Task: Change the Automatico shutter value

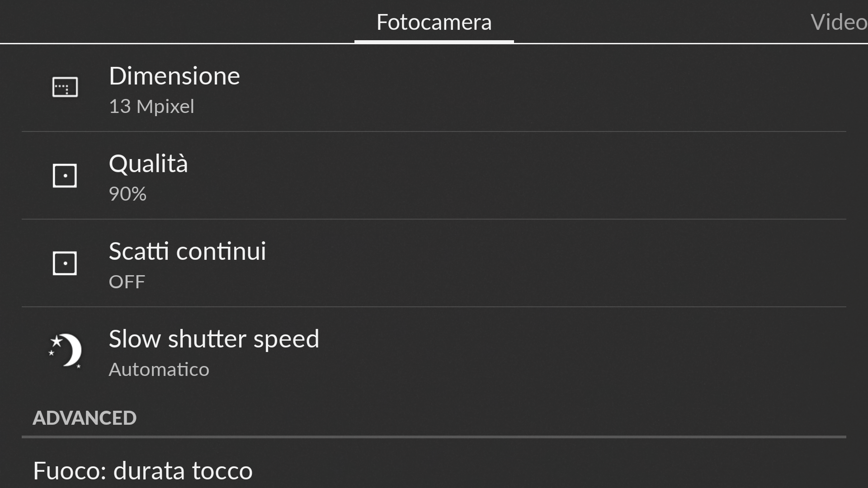Action: (159, 370)
